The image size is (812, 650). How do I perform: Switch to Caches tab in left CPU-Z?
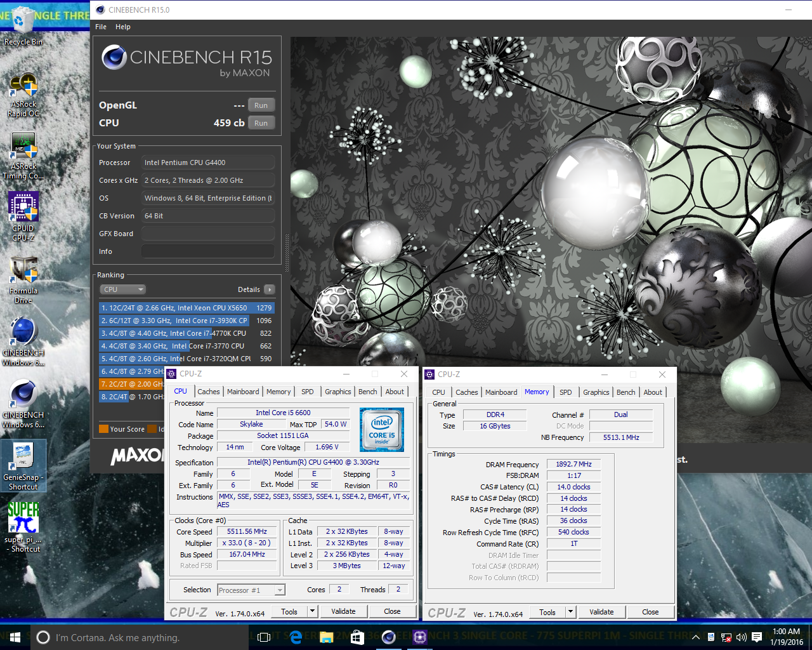coord(208,392)
